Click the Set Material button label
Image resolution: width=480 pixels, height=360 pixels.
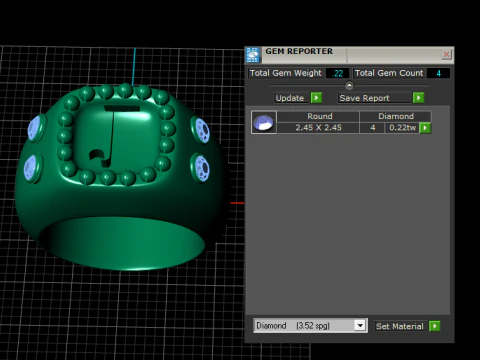pyautogui.click(x=400, y=326)
